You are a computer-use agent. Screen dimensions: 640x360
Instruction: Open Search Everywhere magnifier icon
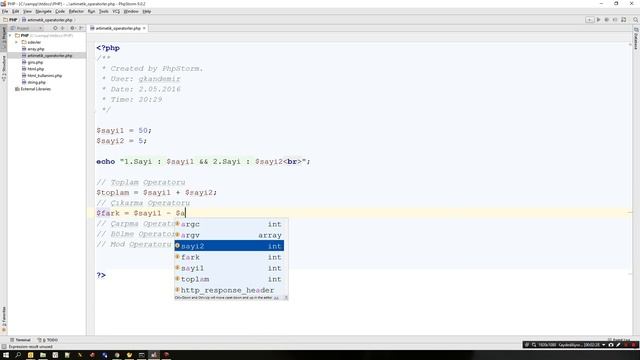pos(636,20)
